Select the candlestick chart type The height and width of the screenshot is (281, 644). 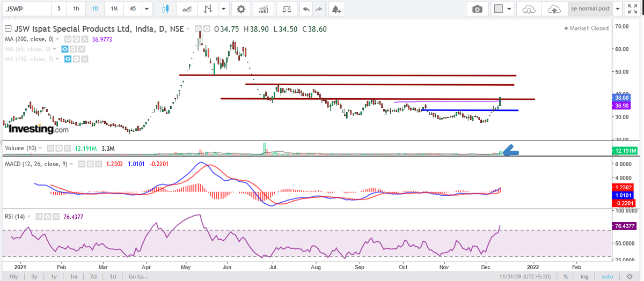(x=165, y=9)
